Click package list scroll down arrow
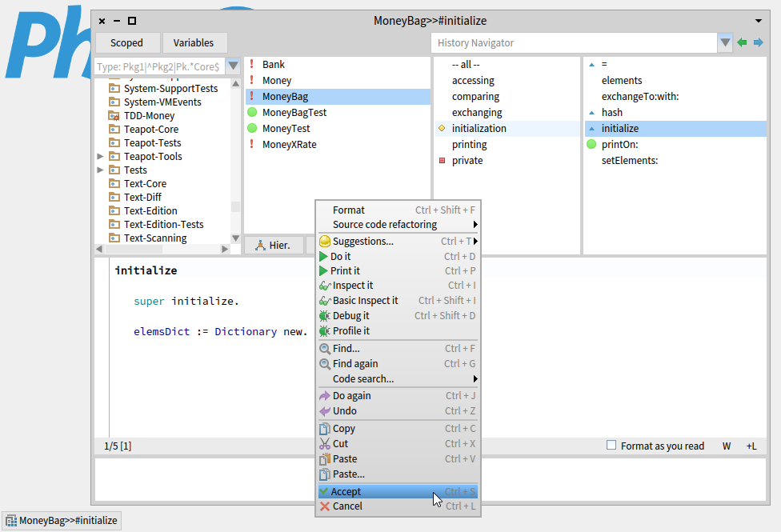This screenshot has width=781, height=532. click(235, 238)
